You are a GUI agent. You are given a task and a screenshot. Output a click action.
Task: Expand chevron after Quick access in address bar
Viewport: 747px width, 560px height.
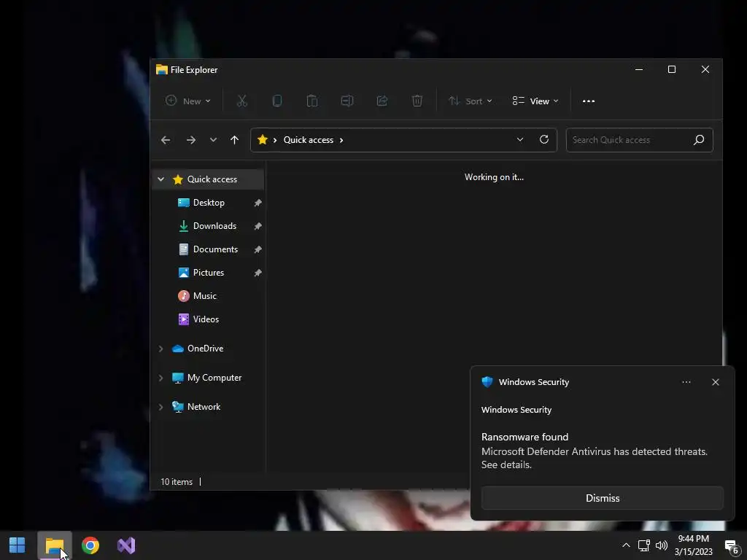tap(341, 140)
